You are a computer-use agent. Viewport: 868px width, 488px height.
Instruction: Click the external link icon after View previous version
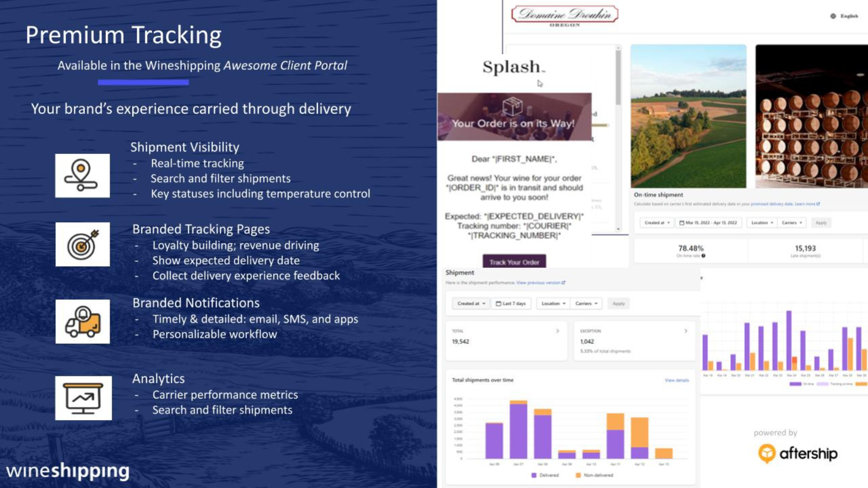tap(563, 282)
